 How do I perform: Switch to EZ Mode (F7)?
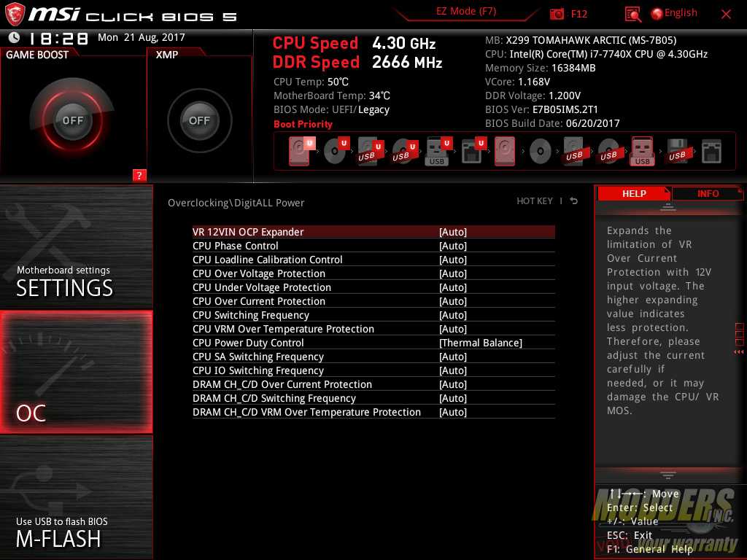point(466,12)
